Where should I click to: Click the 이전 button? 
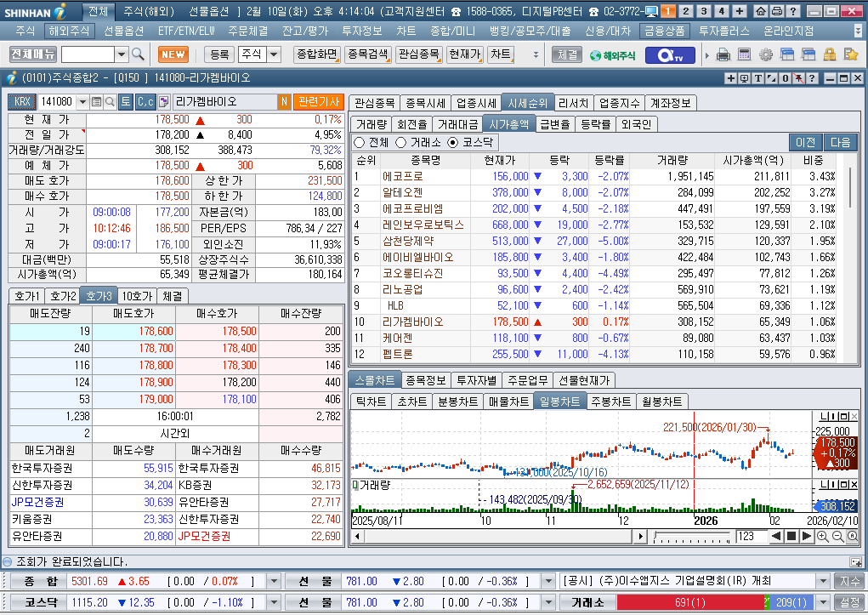click(x=805, y=142)
